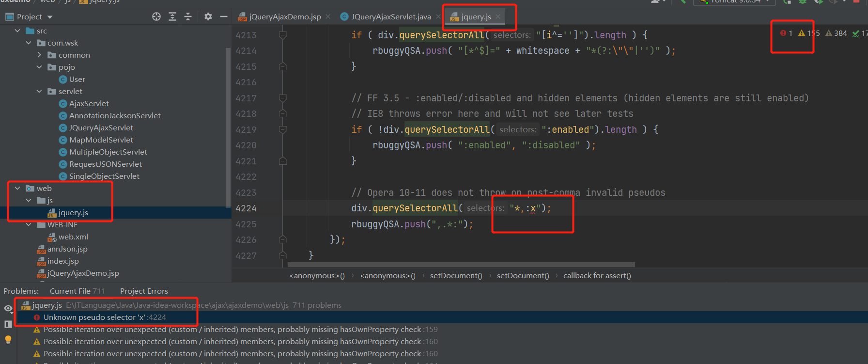Collapse the src folder

[x=18, y=31]
